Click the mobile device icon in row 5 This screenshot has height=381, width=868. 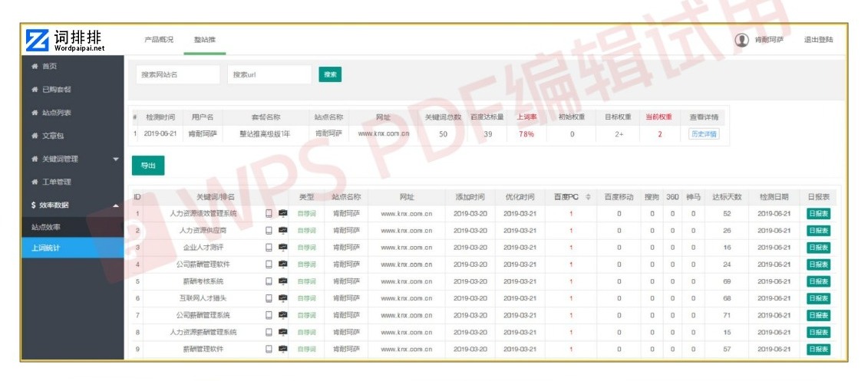click(269, 281)
